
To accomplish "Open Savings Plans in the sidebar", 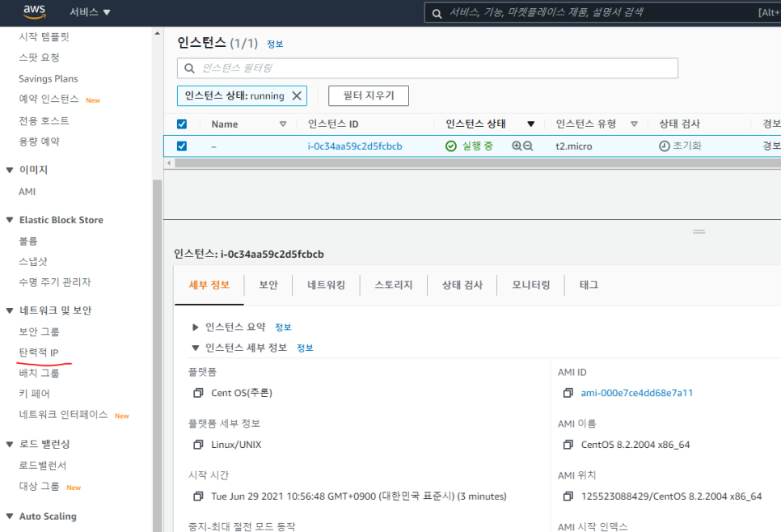I will click(49, 78).
